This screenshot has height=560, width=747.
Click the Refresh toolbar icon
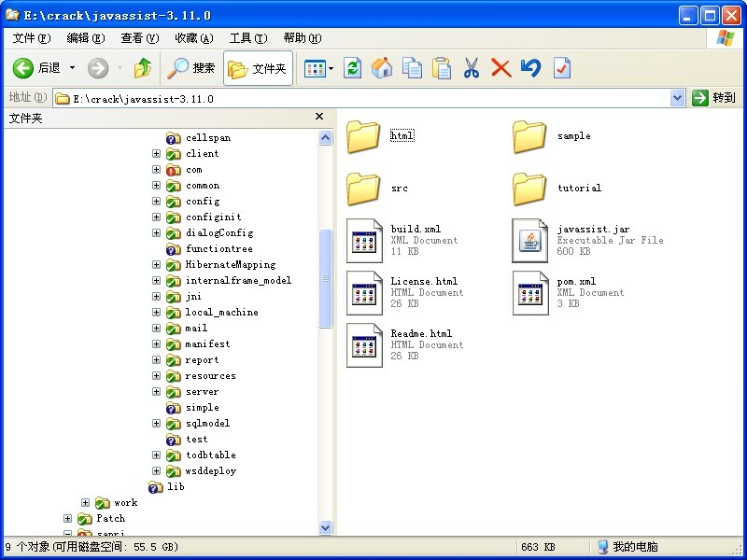click(353, 68)
